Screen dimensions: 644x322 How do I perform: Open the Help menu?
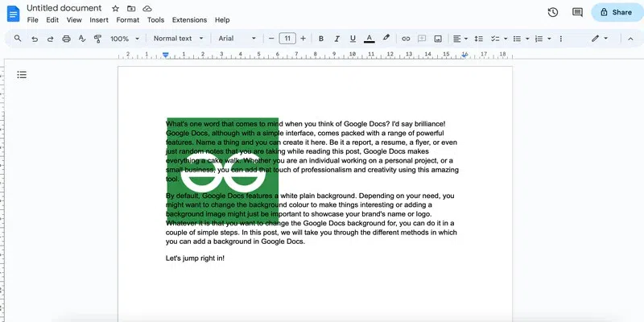click(222, 19)
